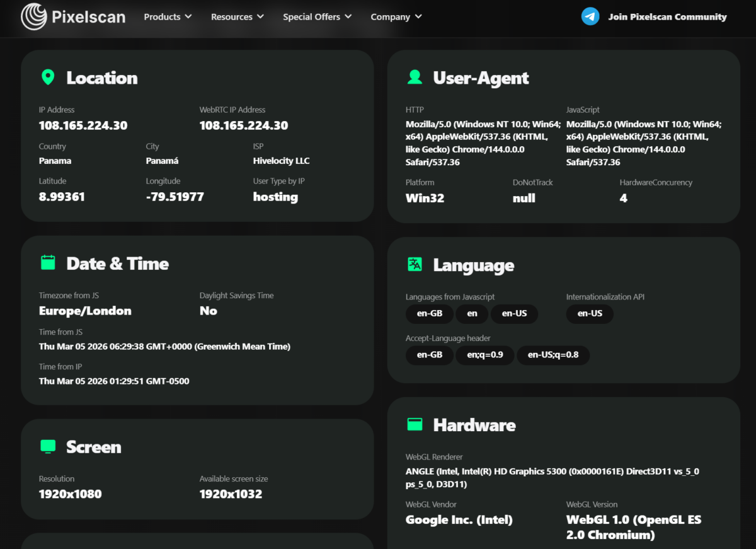Click the Telegram icon in header
The width and height of the screenshot is (756, 549).
tap(590, 17)
